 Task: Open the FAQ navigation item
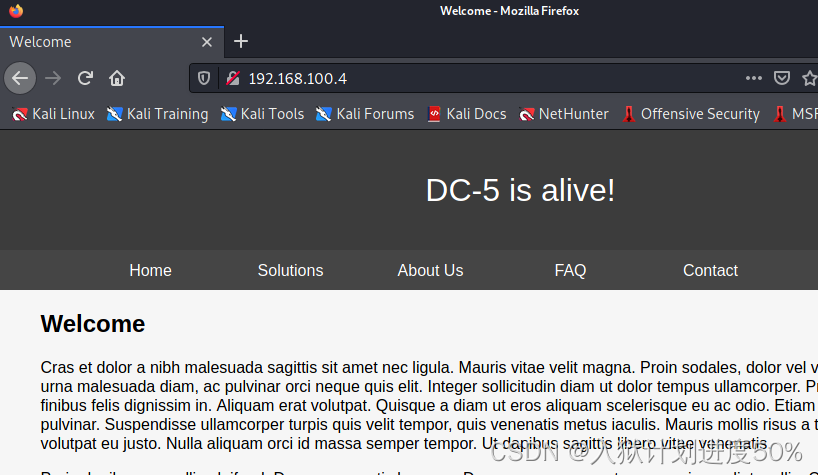point(570,270)
